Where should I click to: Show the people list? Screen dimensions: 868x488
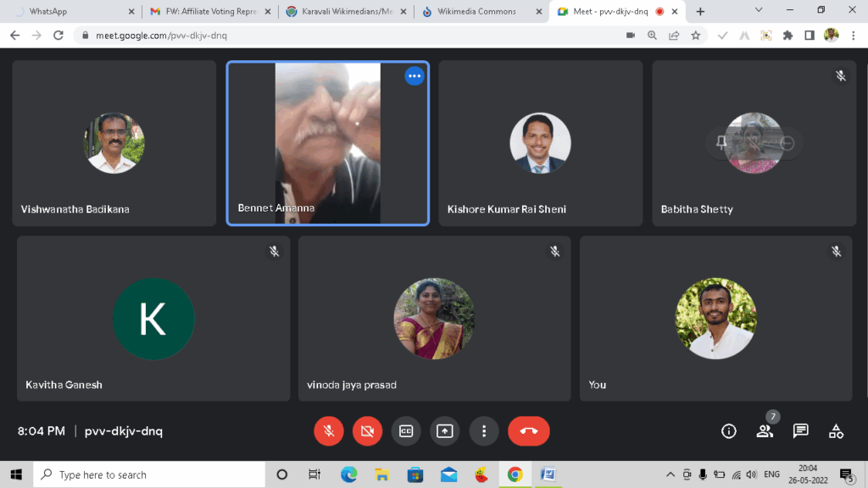click(x=765, y=431)
